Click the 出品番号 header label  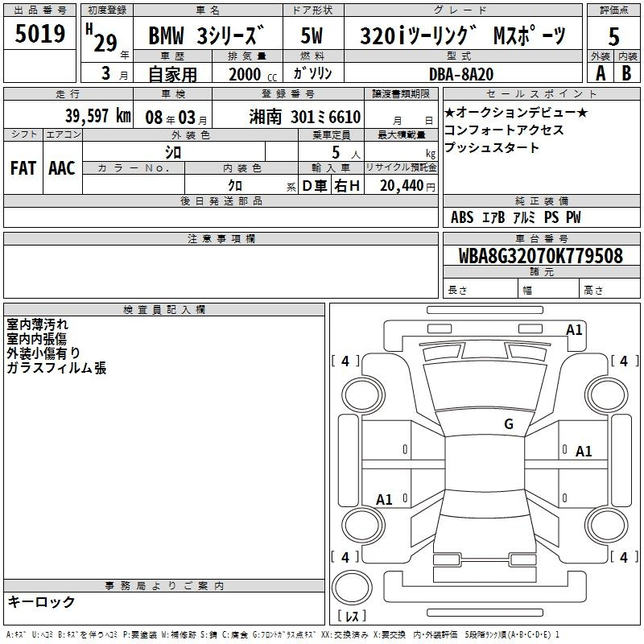click(39, 10)
